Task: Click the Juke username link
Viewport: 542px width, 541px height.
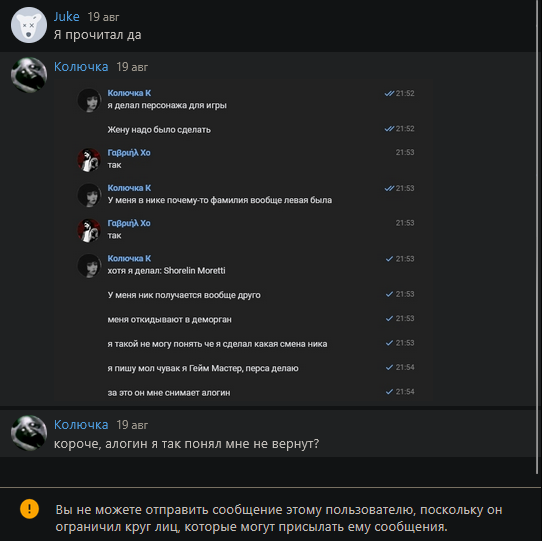Action: click(x=67, y=17)
